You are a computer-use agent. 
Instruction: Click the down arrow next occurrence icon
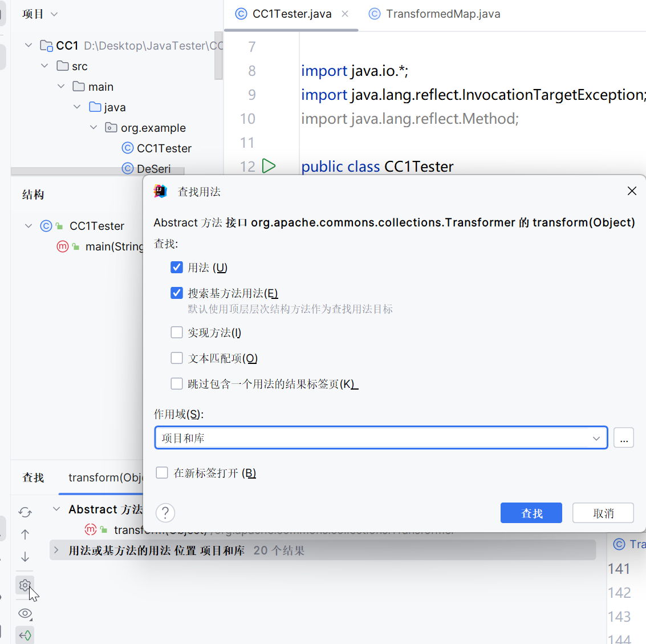(x=25, y=557)
